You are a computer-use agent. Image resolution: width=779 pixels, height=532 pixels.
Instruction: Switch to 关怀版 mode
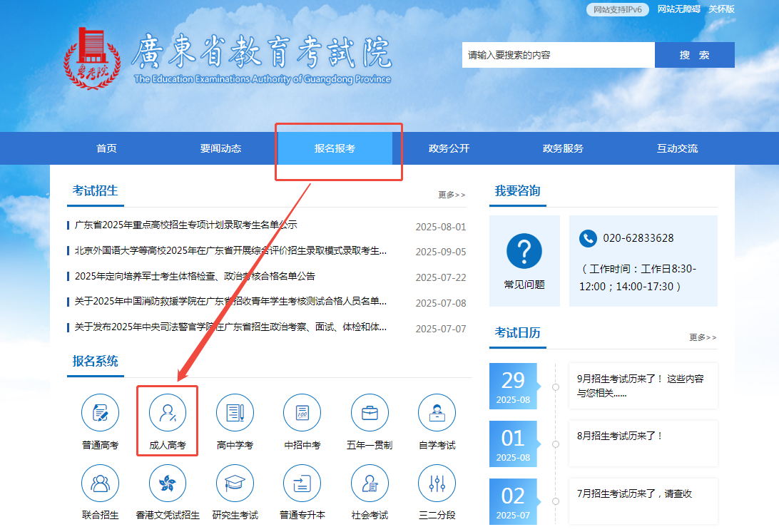[x=722, y=10]
